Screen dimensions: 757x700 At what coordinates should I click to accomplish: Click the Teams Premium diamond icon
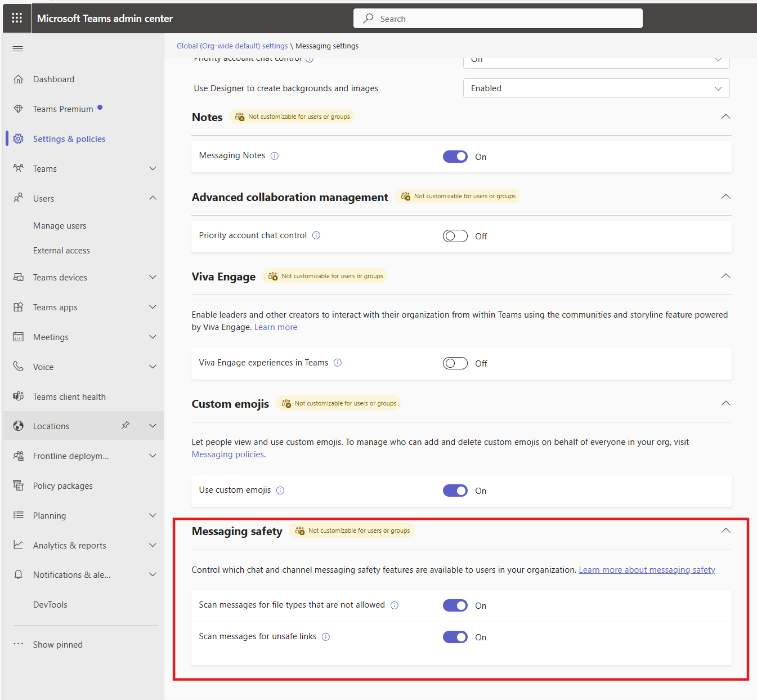(x=19, y=109)
